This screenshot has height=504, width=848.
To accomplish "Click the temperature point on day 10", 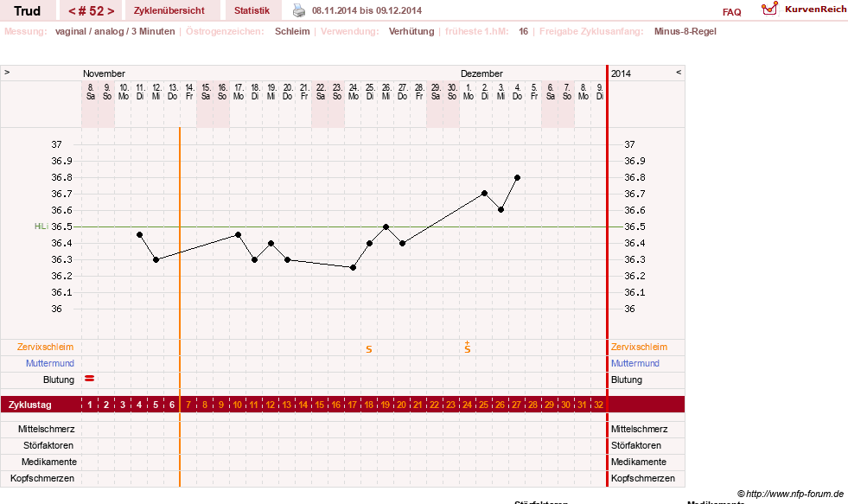I will 238,234.
